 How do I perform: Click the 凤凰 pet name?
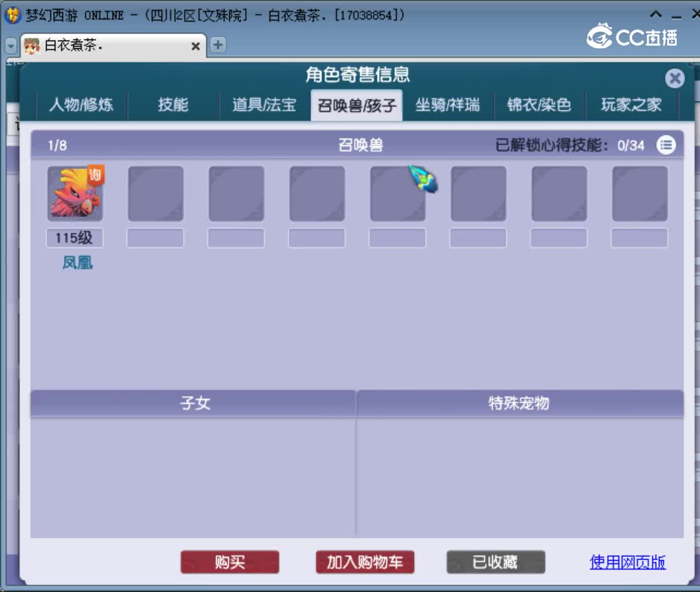coord(77,263)
